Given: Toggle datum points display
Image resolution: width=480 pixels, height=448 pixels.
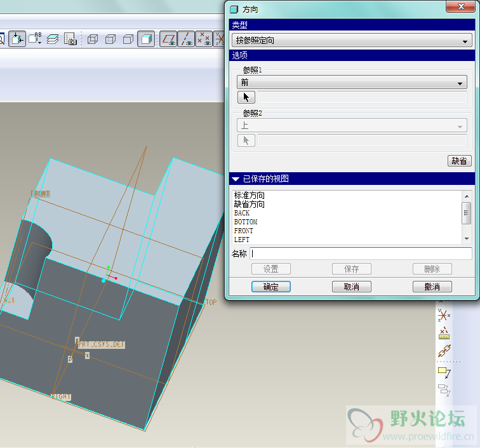Looking at the screenshot, I should [204, 39].
